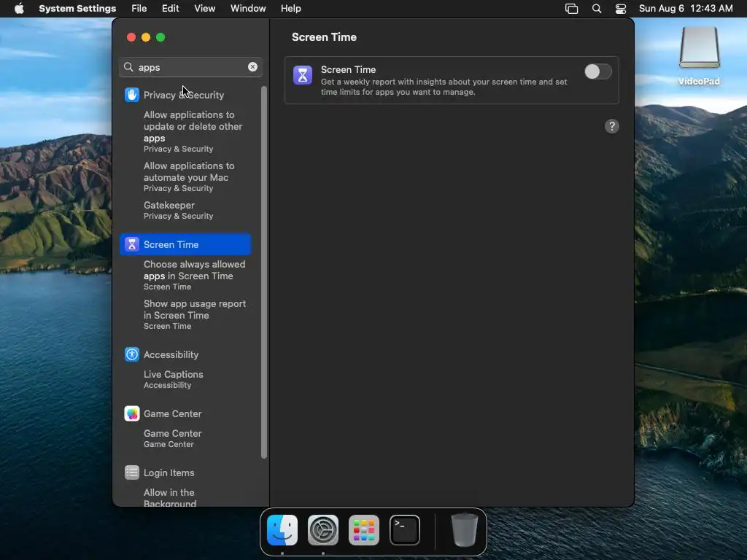
Task: Click the date and time clock
Action: [x=686, y=9]
